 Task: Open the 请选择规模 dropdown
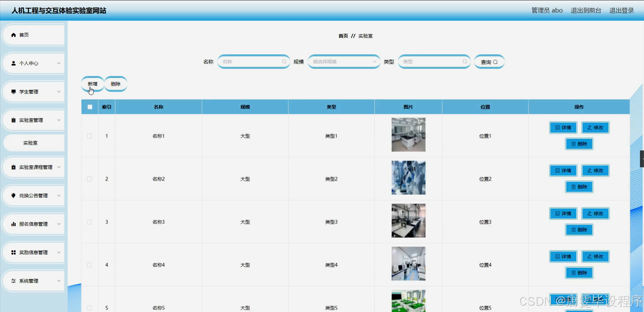point(344,62)
